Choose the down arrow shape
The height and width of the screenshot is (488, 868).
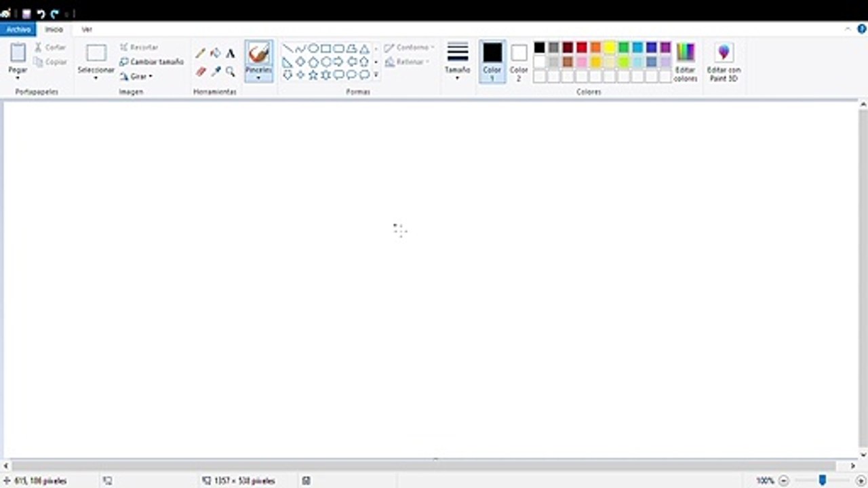(288, 75)
